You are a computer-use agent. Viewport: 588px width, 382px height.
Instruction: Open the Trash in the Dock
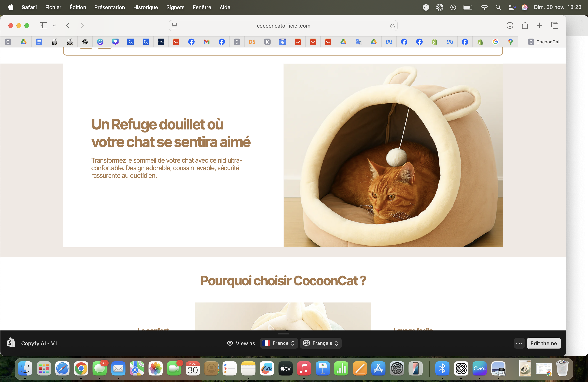pyautogui.click(x=562, y=368)
